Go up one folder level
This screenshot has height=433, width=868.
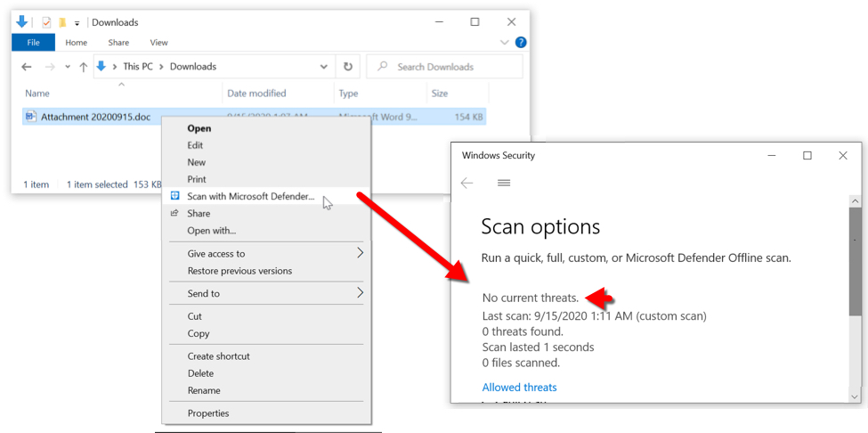pos(83,67)
